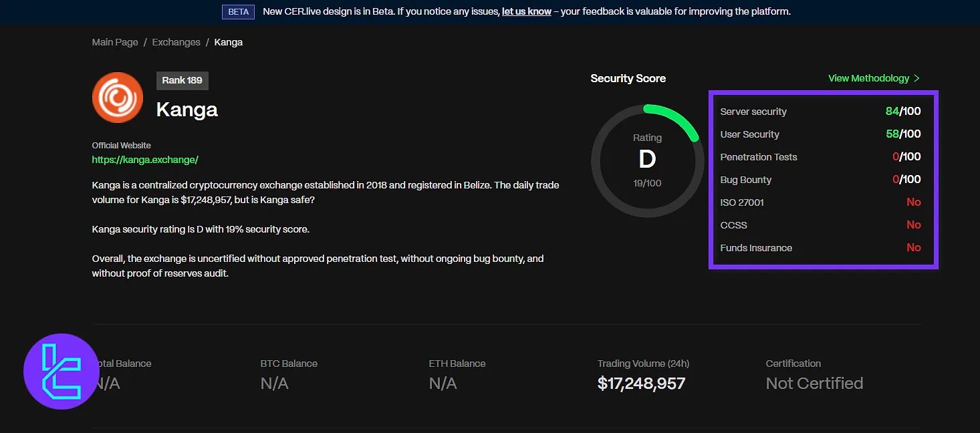Select the CCSS label
Screen dimensions: 980x433
734,225
